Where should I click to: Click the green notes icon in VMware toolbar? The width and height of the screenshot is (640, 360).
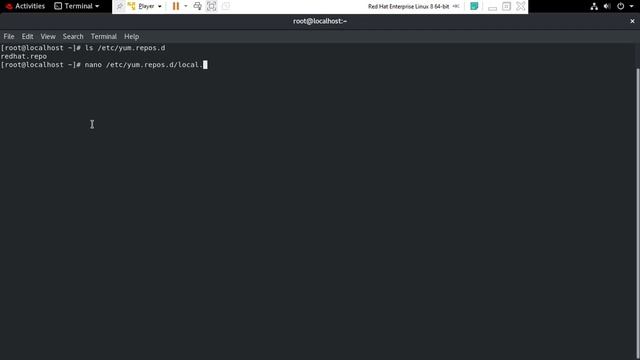coord(474,6)
